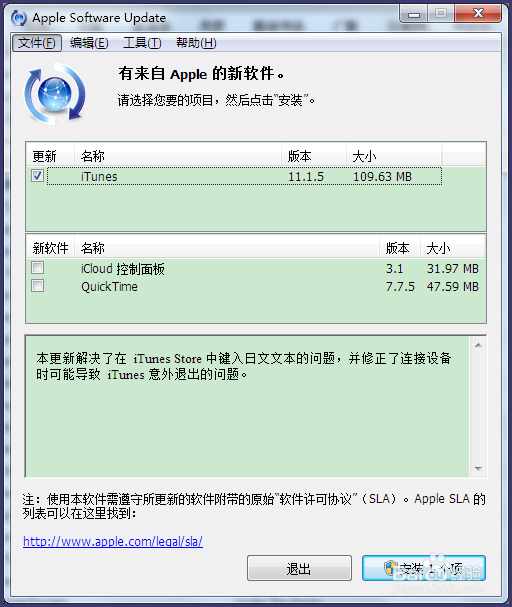This screenshot has height=607, width=512.
Task: Click the iCloud version 3.1 cell
Action: coord(394,269)
